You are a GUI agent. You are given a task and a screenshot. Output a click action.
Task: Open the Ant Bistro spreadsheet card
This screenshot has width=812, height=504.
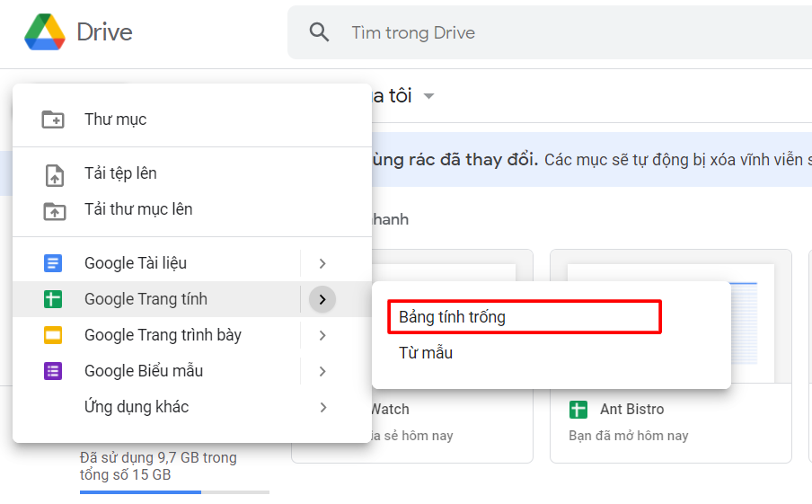click(670, 356)
